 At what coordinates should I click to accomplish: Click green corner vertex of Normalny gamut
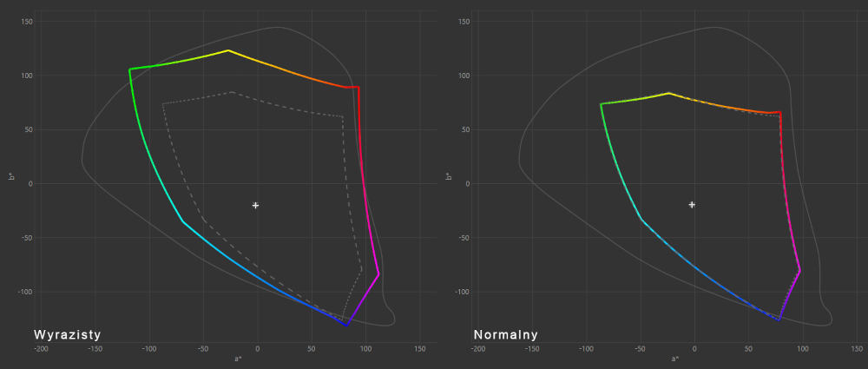[x=601, y=104]
